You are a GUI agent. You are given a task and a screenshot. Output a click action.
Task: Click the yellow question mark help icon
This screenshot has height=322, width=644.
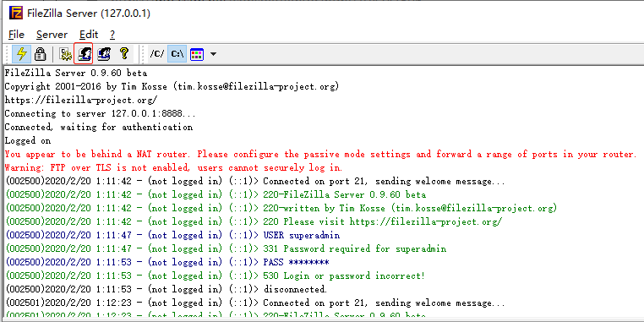(x=124, y=53)
